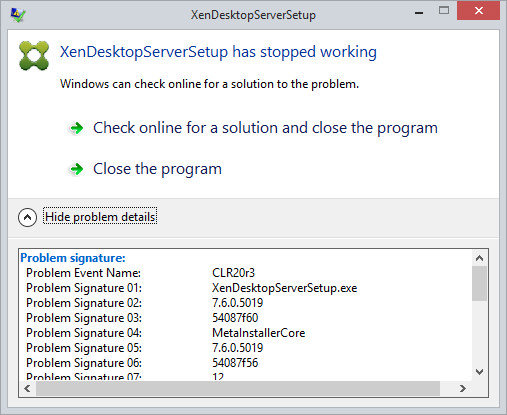The image size is (507, 415).
Task: Minimize the XenDesktopServerSetup dialog
Action: click(419, 13)
